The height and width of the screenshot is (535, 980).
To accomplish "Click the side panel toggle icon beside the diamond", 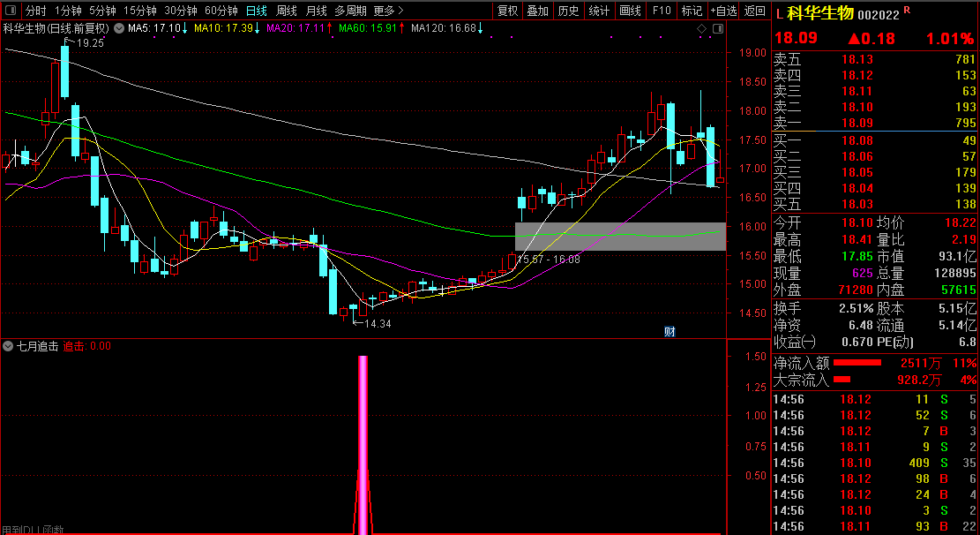I will coord(717,29).
